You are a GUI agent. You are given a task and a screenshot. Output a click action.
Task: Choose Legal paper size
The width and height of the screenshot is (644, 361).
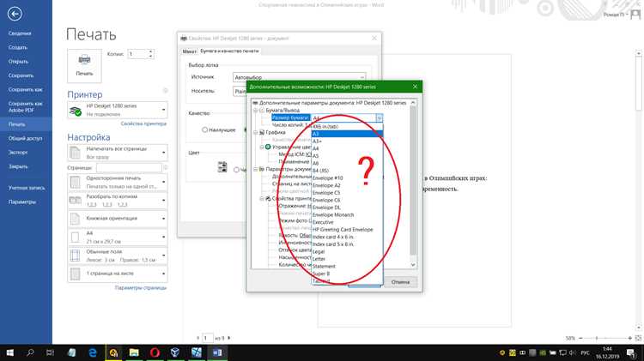(347, 251)
